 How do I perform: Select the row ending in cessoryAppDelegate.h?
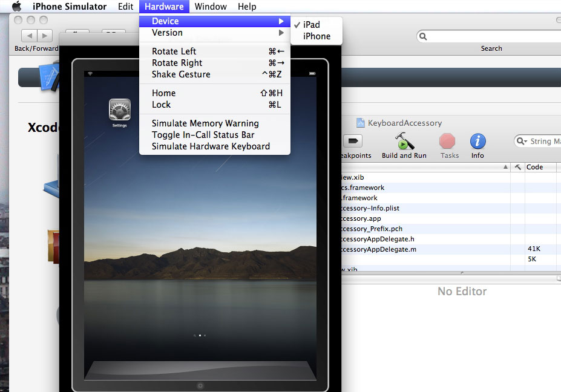(426, 239)
